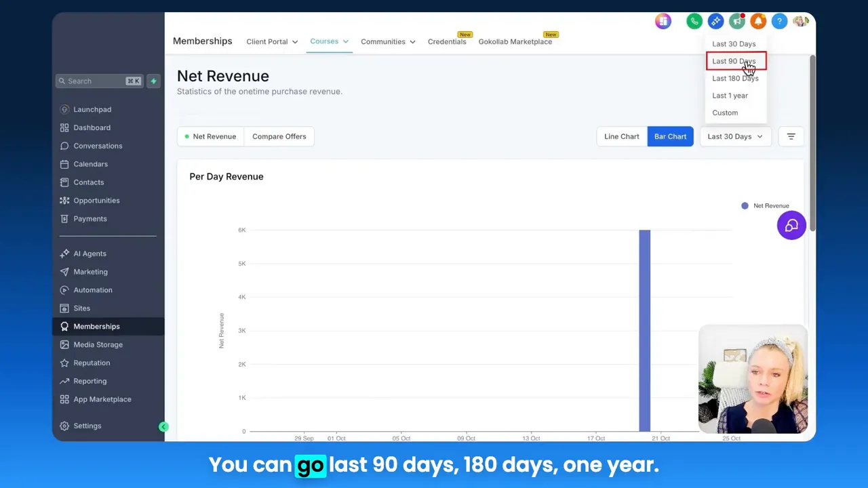Select Memberships in the top navigation
The image size is (868, 488).
pos(202,41)
